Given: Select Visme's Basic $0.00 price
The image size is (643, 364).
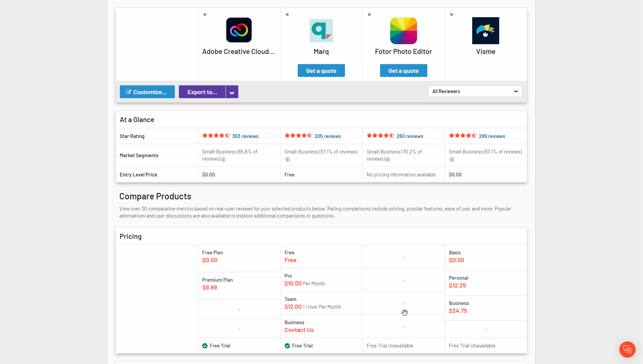Looking at the screenshot, I should point(456,260).
